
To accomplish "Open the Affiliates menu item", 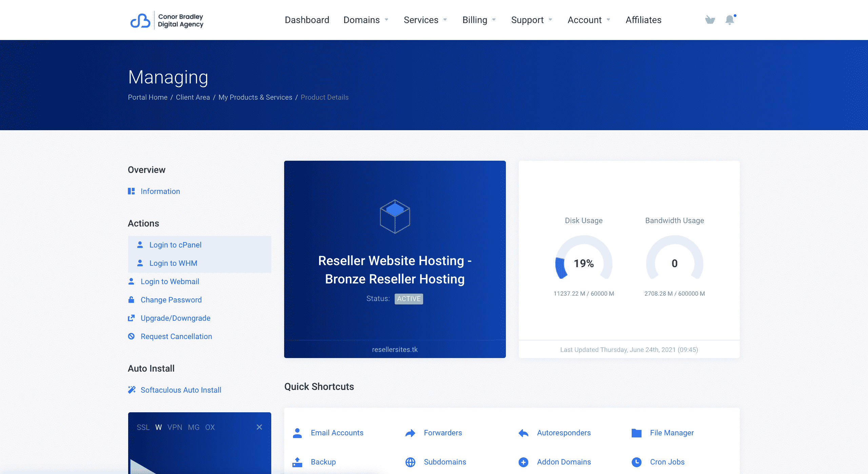I will (x=644, y=20).
